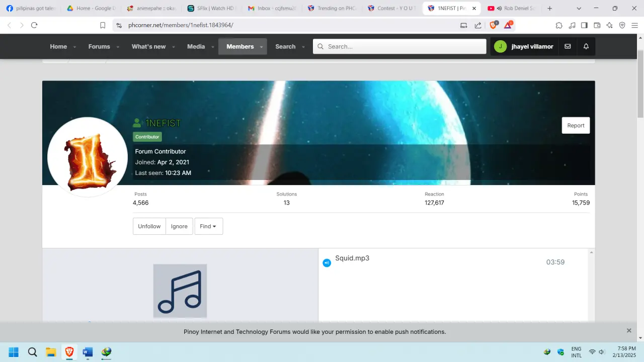Open Brave Rewards triangle icon
The height and width of the screenshot is (362, 644).
coord(508,25)
